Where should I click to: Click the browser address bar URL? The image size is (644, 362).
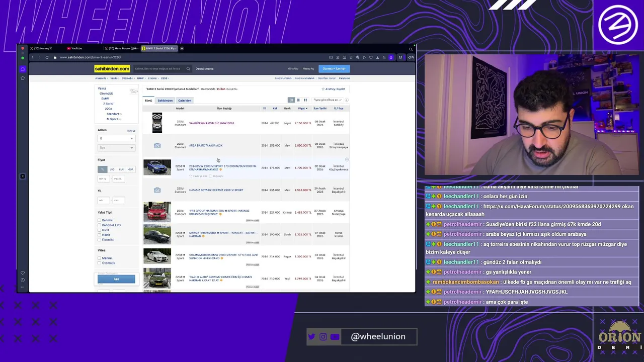pos(90,57)
